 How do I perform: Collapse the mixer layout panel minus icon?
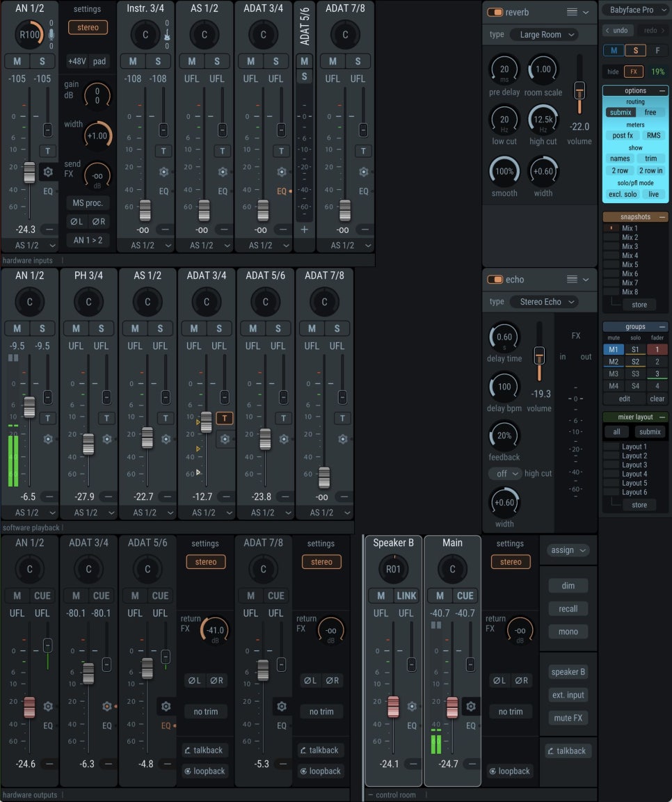(662, 417)
